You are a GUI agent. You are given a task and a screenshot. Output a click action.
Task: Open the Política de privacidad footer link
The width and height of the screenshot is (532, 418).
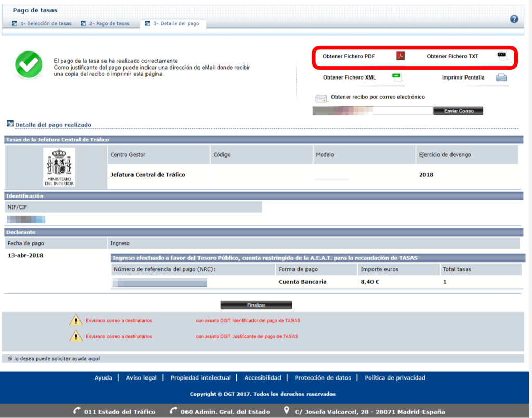395,378
